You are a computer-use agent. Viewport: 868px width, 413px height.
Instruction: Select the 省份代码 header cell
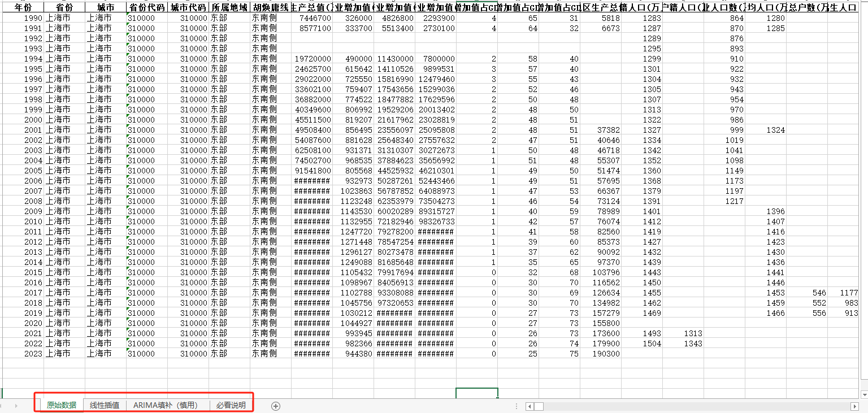[147, 8]
